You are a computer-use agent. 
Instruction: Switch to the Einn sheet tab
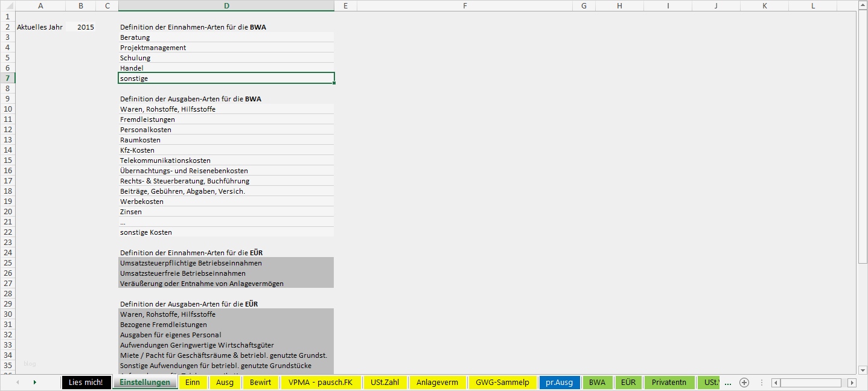click(x=193, y=383)
